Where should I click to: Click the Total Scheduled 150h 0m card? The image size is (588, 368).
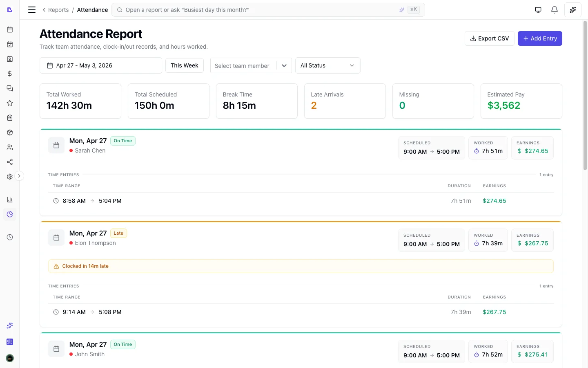click(169, 101)
